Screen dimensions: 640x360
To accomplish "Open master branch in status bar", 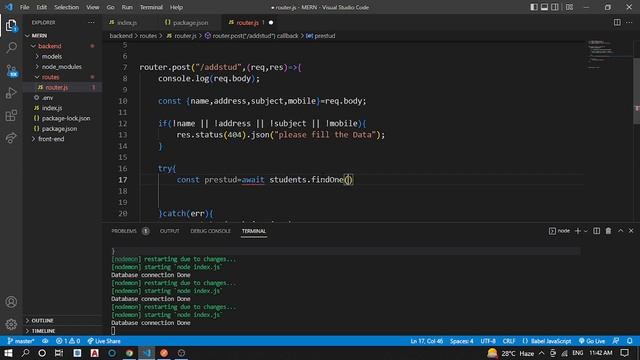I will pos(21,341).
